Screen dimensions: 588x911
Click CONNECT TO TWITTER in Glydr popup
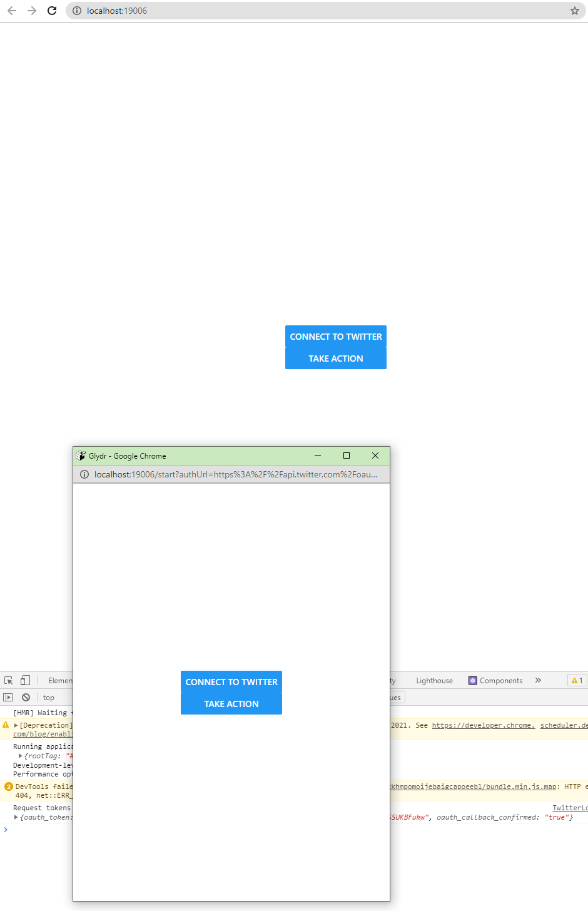tap(231, 682)
